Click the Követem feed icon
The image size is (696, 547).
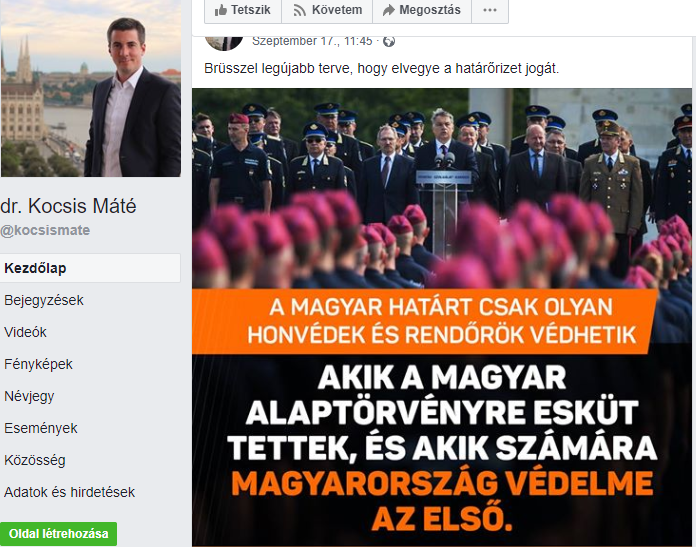point(300,10)
